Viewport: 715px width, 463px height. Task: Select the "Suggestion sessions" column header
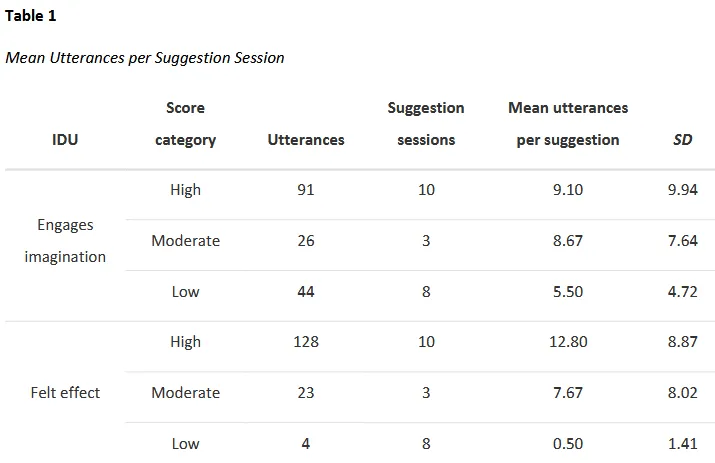(x=426, y=124)
